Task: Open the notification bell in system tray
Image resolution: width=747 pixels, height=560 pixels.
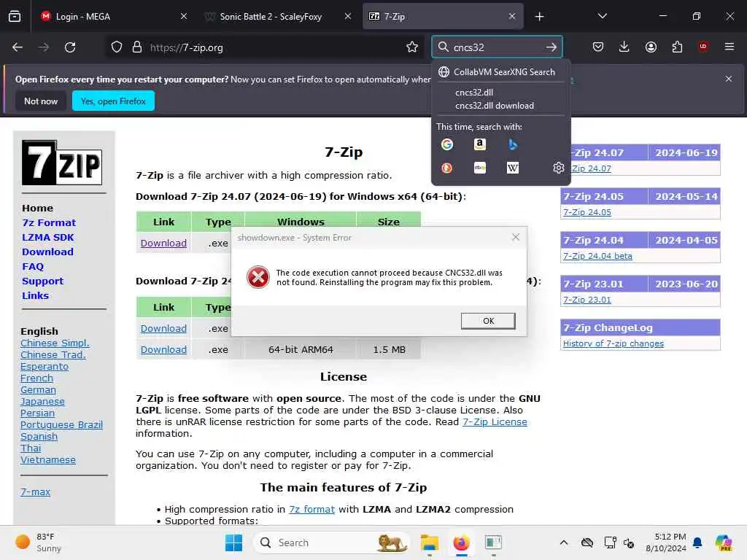Action: pos(697,542)
